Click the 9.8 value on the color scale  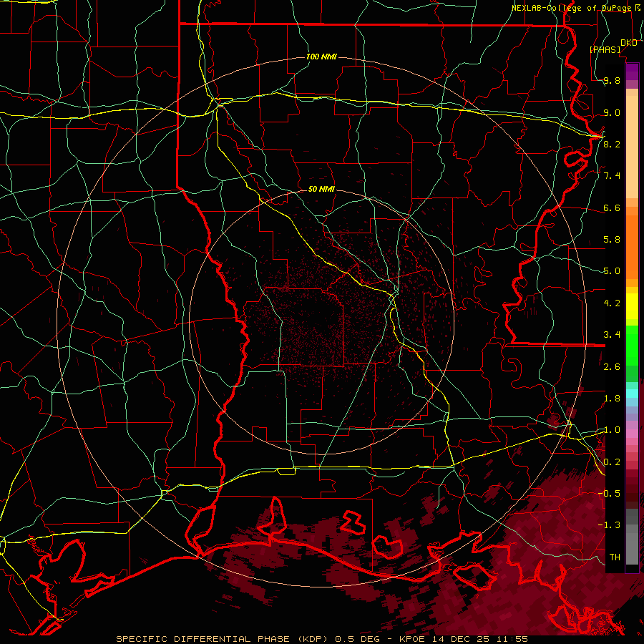tap(612, 81)
